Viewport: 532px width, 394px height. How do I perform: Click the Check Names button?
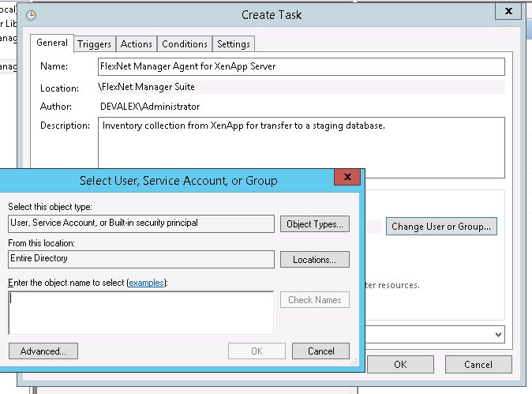click(x=314, y=300)
